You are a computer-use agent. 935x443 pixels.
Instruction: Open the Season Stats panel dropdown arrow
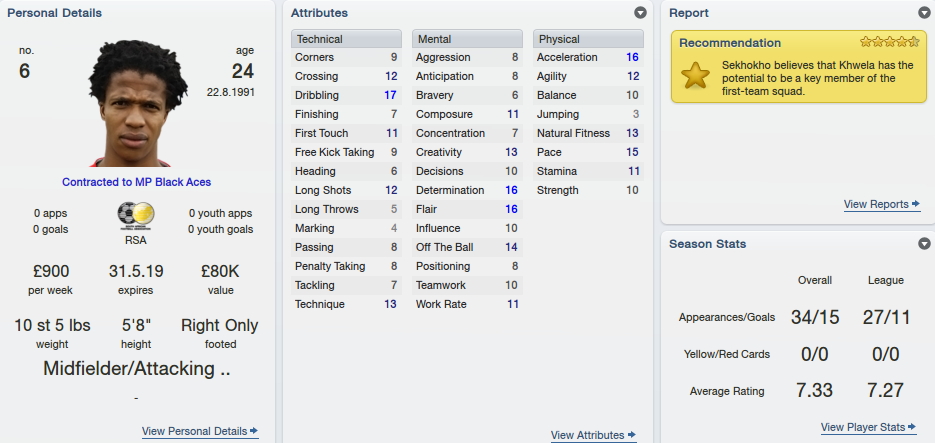pos(924,243)
